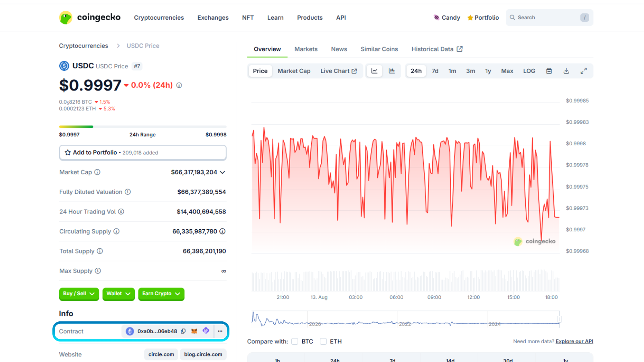Switch to line chart view icon
Viewport: 644px width, 362px height.
[374, 71]
